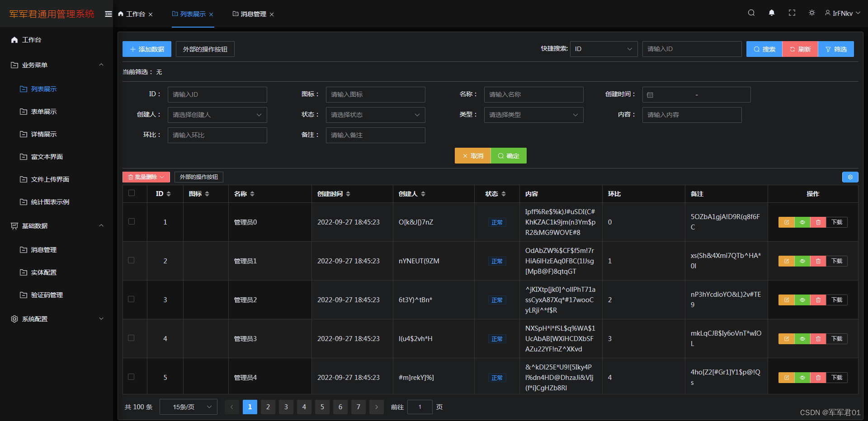Sort by ID column arrows
This screenshot has width=868, height=421.
169,194
